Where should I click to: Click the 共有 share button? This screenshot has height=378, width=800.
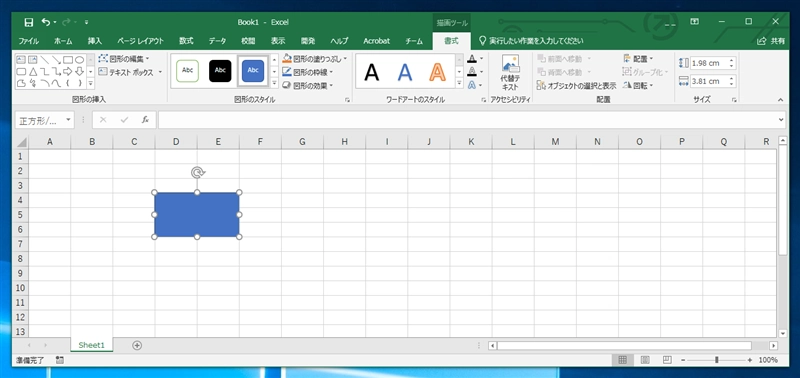771,41
